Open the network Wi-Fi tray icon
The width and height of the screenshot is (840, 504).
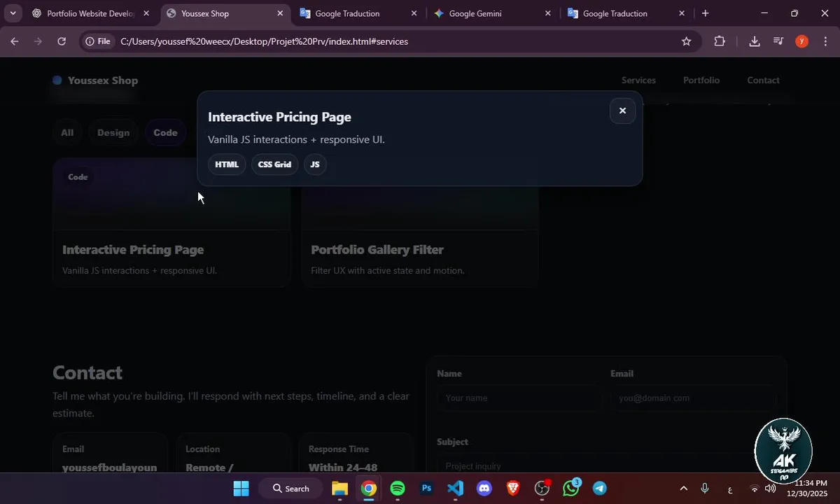click(x=755, y=489)
